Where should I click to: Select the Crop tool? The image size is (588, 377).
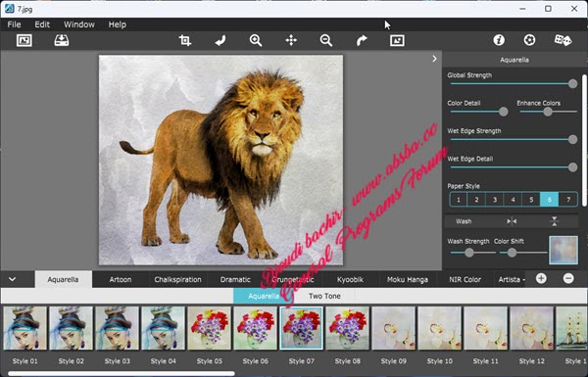185,40
